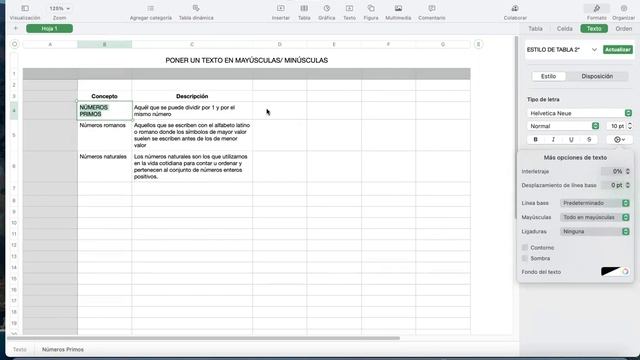Image resolution: width=640 pixels, height=360 pixels.
Task: Enable the Contorno checkbox
Action: click(x=525, y=247)
